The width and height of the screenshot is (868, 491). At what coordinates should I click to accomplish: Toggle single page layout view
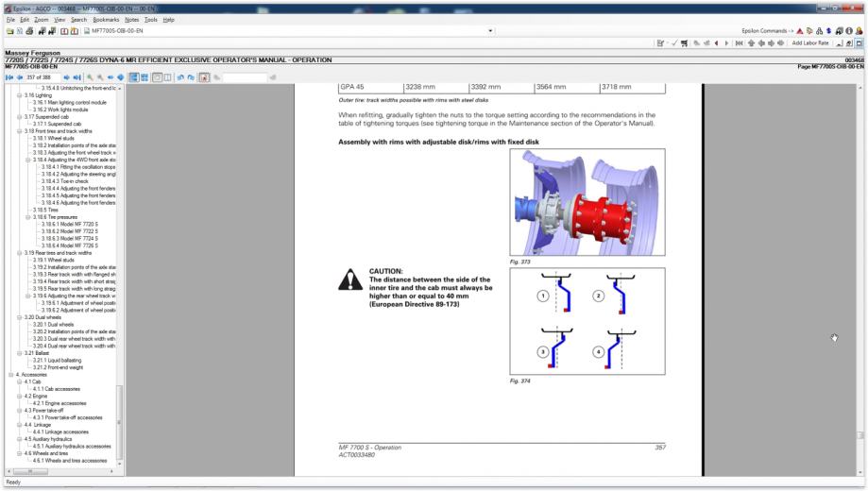coord(157,77)
